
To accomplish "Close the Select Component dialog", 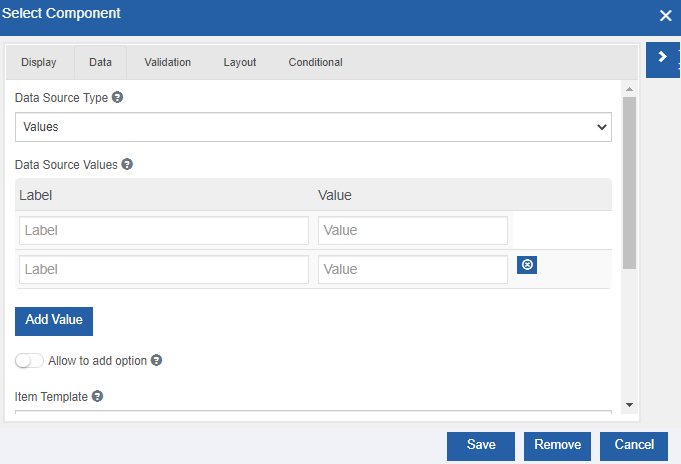I will point(665,16).
